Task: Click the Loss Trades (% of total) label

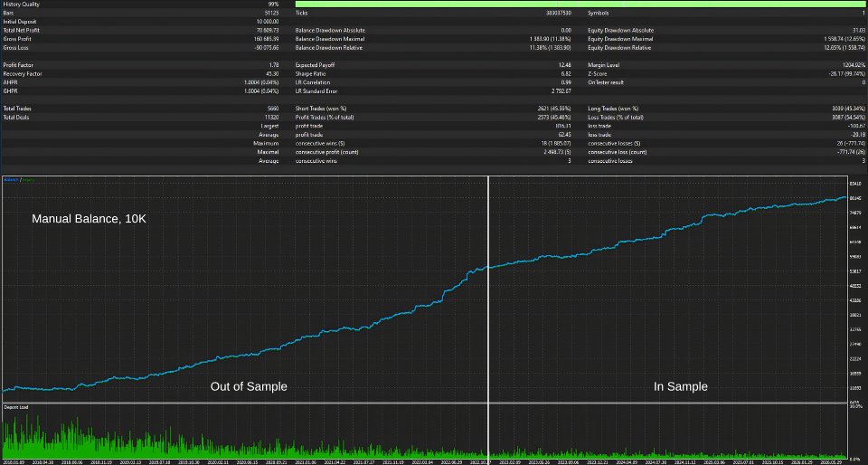Action: pos(616,118)
